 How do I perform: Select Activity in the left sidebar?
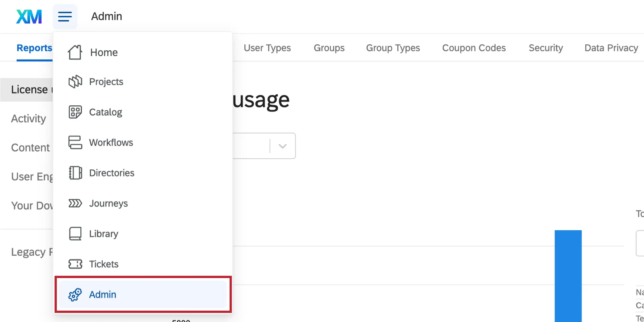[x=28, y=119]
